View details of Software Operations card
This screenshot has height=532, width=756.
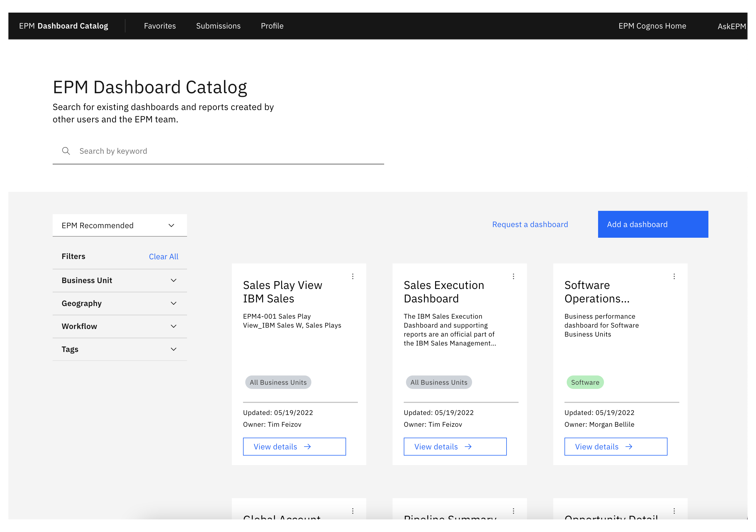click(616, 446)
